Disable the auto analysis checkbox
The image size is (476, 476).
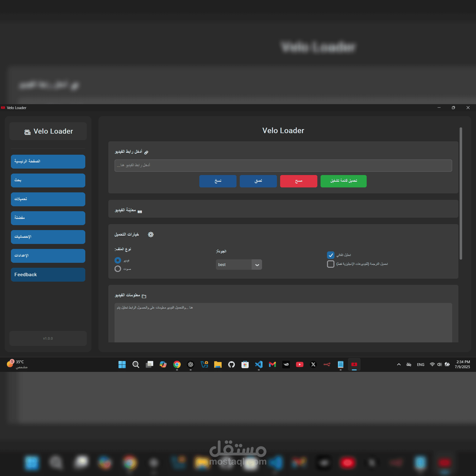click(330, 255)
